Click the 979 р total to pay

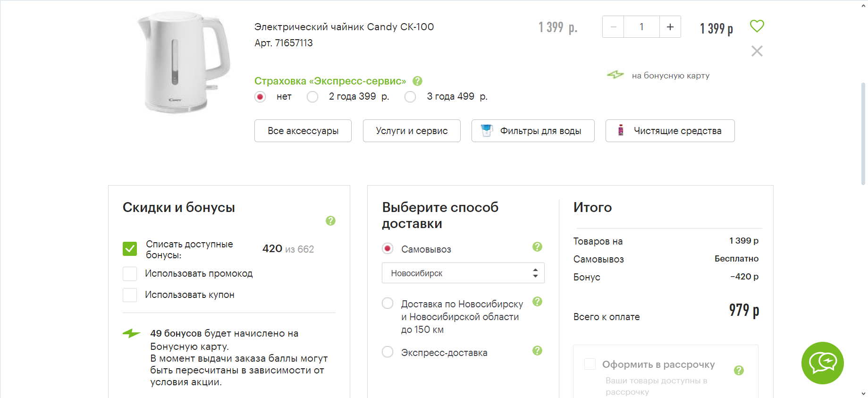[744, 310]
